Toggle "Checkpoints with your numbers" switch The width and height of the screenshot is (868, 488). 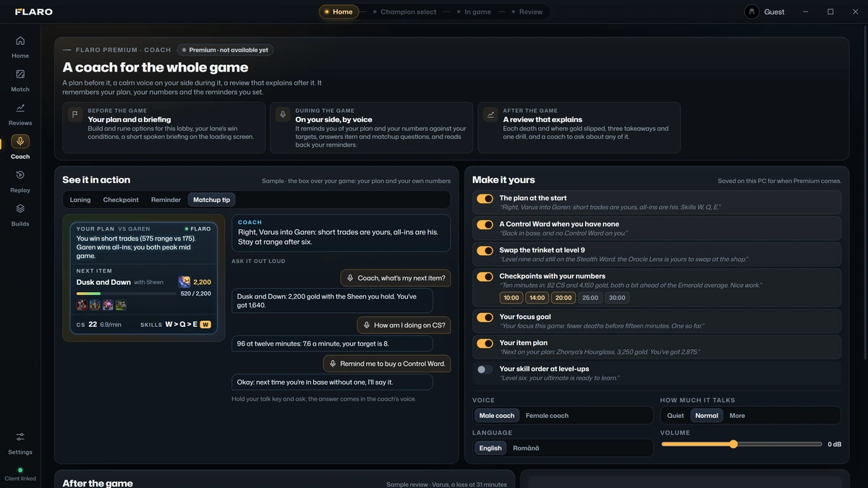485,277
